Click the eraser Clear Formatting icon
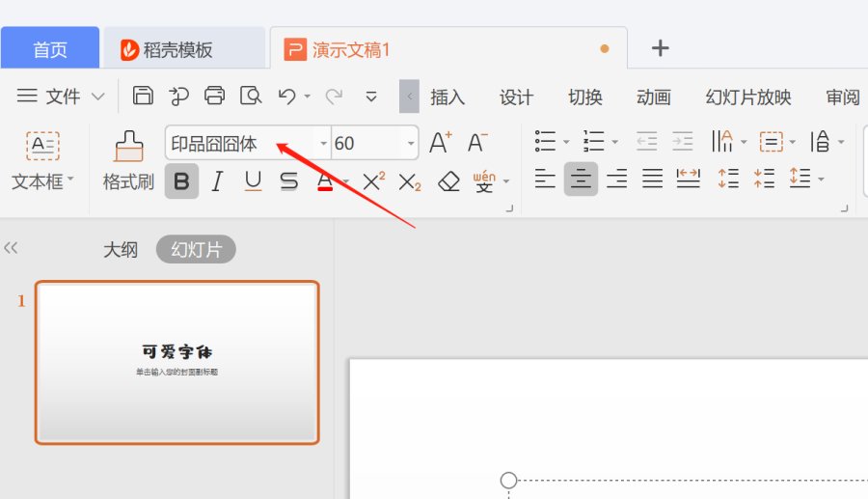 [448, 180]
